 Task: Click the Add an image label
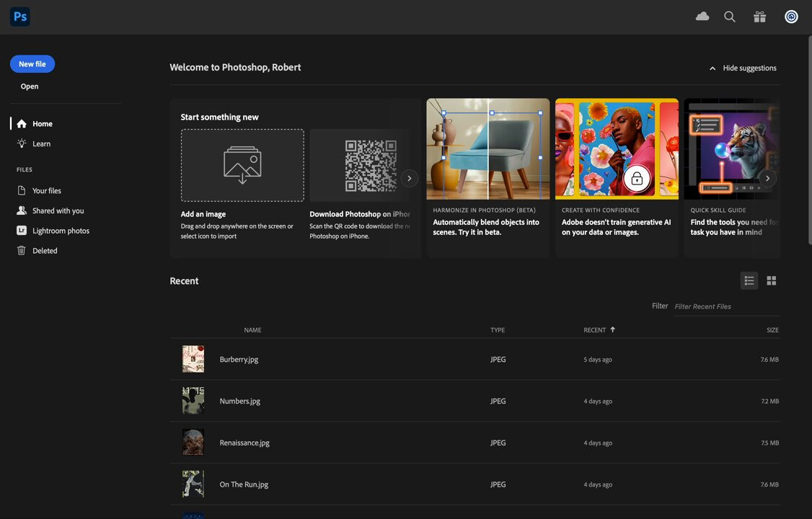coord(203,214)
